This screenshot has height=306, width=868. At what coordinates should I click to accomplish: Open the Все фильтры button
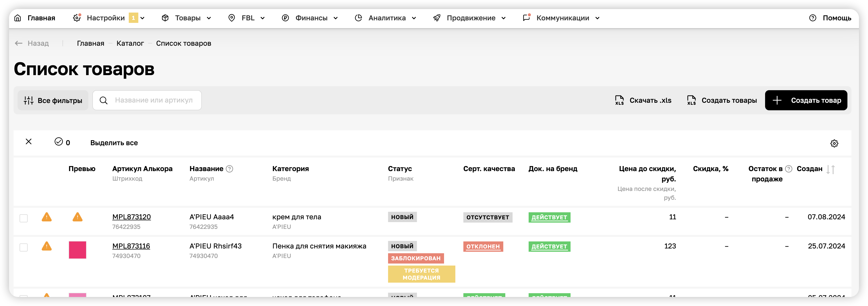53,100
